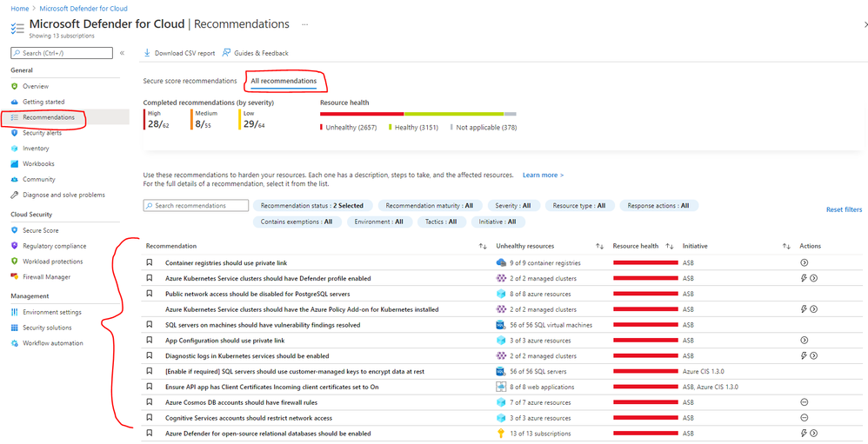Click the Download CSV report button
This screenshot has height=444, width=868.
179,53
